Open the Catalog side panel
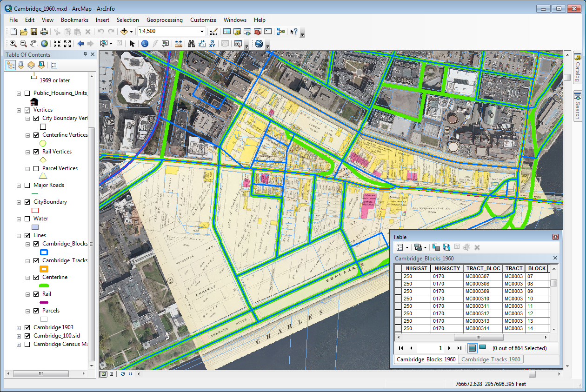The image size is (586, 392). pyautogui.click(x=578, y=67)
